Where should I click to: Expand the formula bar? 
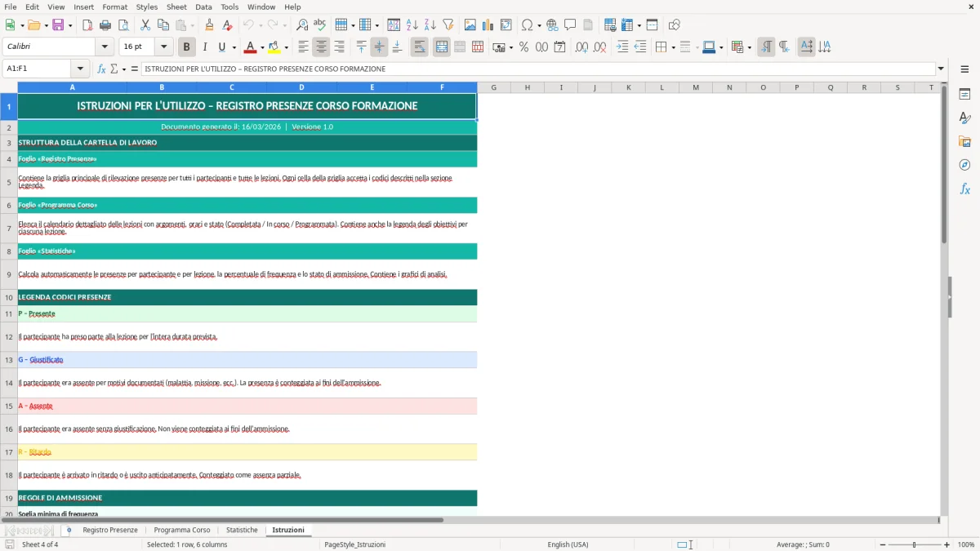[941, 69]
